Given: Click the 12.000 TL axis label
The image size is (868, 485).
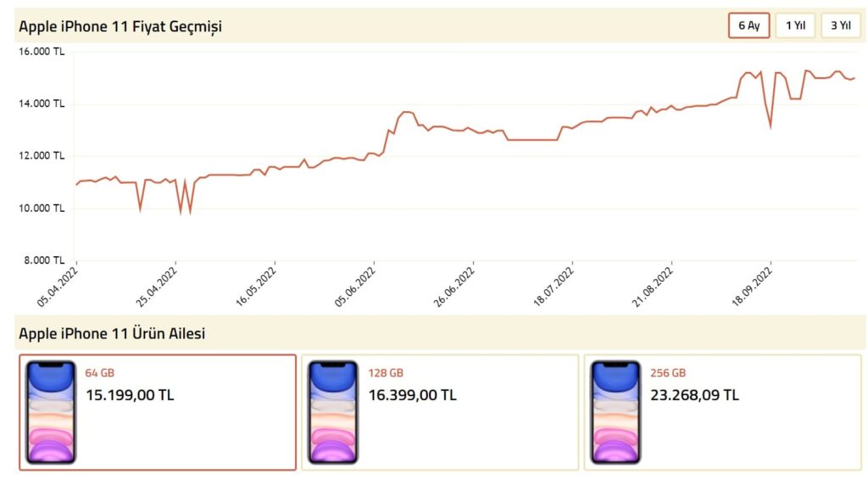Looking at the screenshot, I should [42, 155].
